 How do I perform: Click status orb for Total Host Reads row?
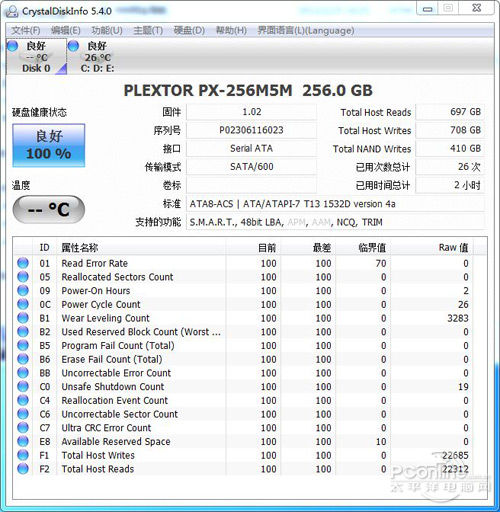[23, 469]
